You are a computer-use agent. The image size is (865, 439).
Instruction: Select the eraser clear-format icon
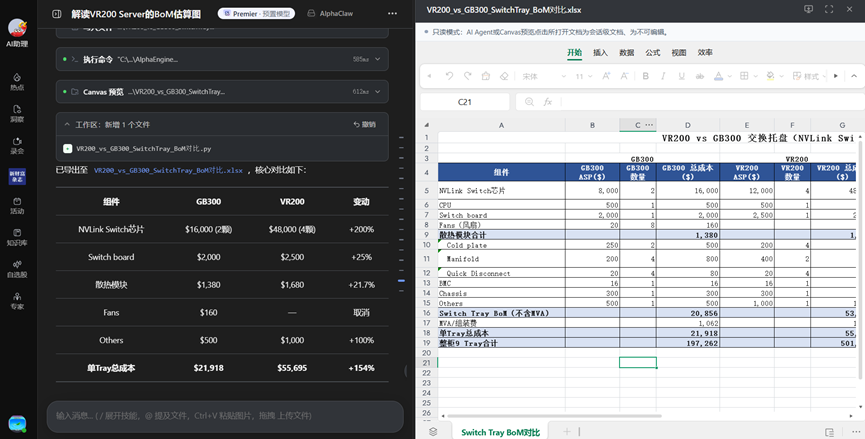click(x=504, y=76)
